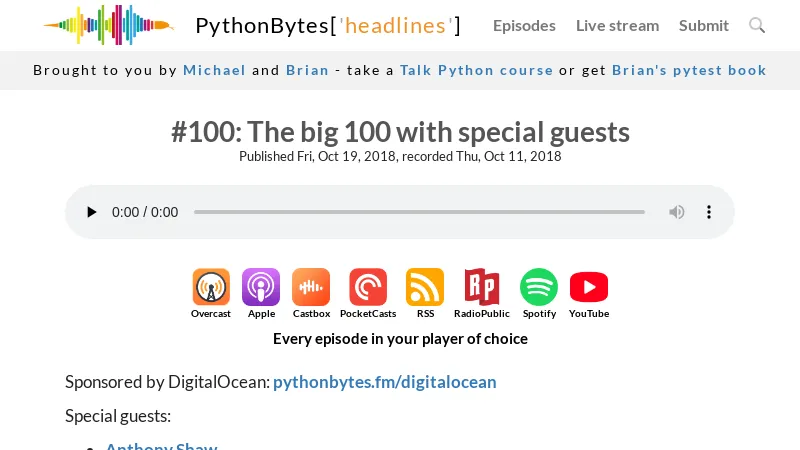Select the Castbox player icon

pos(311,287)
